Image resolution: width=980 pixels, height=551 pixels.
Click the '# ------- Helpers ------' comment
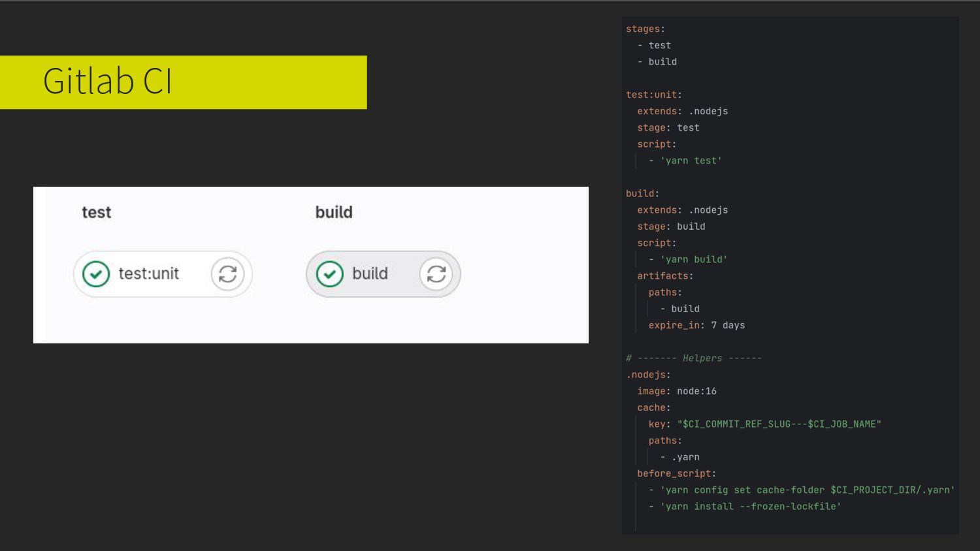click(694, 358)
